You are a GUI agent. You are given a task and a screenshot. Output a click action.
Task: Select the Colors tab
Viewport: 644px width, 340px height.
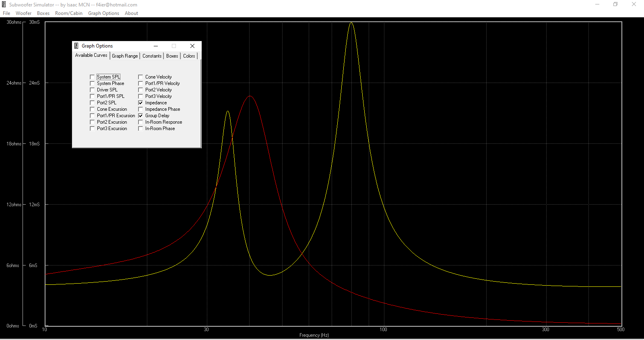click(189, 56)
